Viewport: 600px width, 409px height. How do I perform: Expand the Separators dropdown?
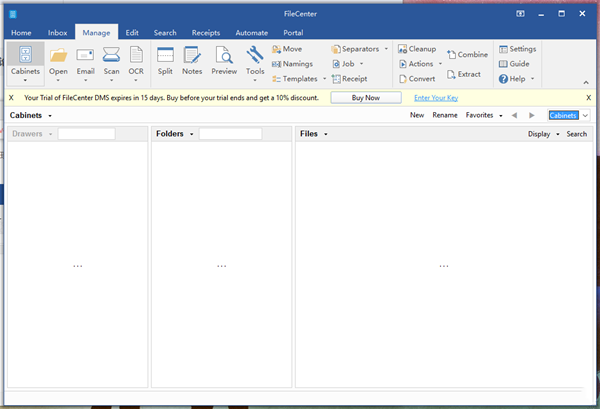tap(386, 49)
